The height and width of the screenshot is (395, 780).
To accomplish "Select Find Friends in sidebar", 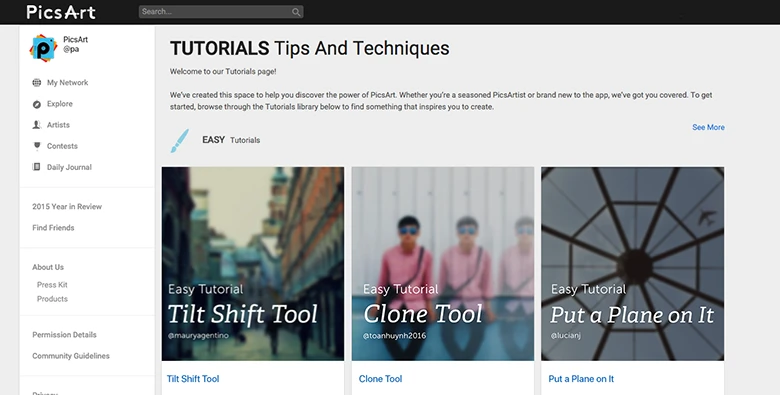I will click(53, 228).
